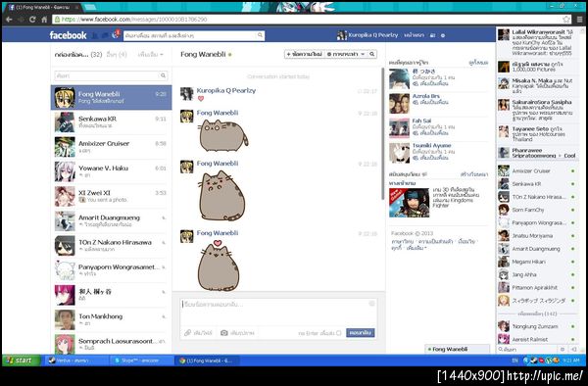Open the settings gear in Facebook header
This screenshot has height=386, width=588.
pos(443,35)
